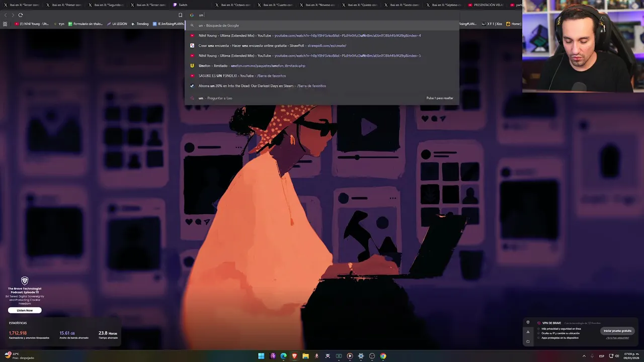
Task: Select the Nihil Young Ultima suggestion ending in index=4
Action: 322,35
